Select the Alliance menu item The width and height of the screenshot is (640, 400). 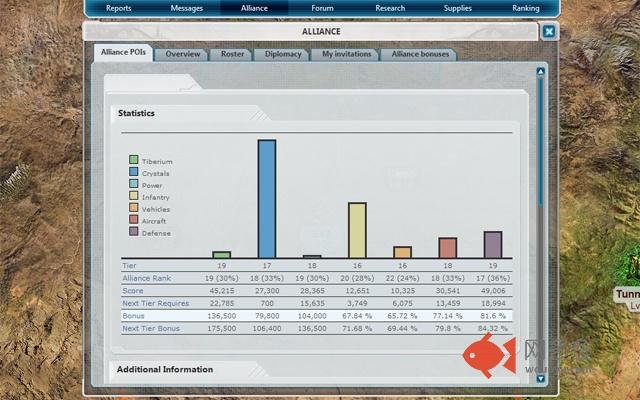coord(254,8)
